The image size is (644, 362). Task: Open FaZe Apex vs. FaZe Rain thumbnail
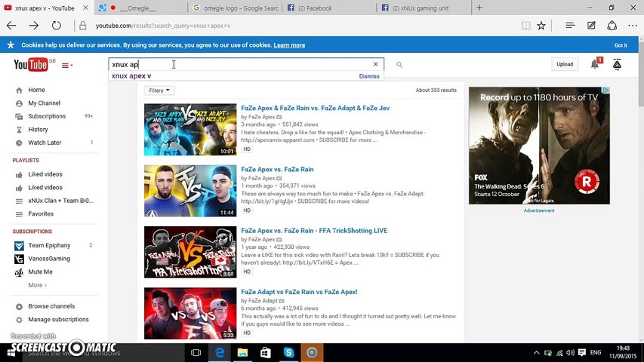click(x=190, y=192)
